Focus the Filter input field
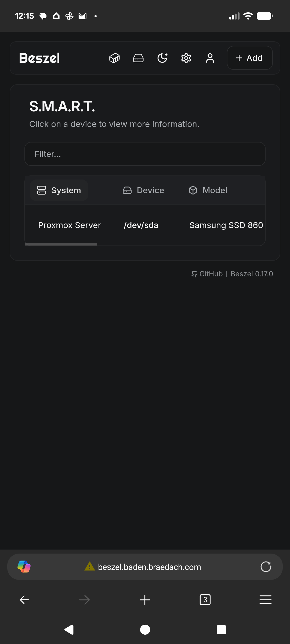 [x=145, y=154]
